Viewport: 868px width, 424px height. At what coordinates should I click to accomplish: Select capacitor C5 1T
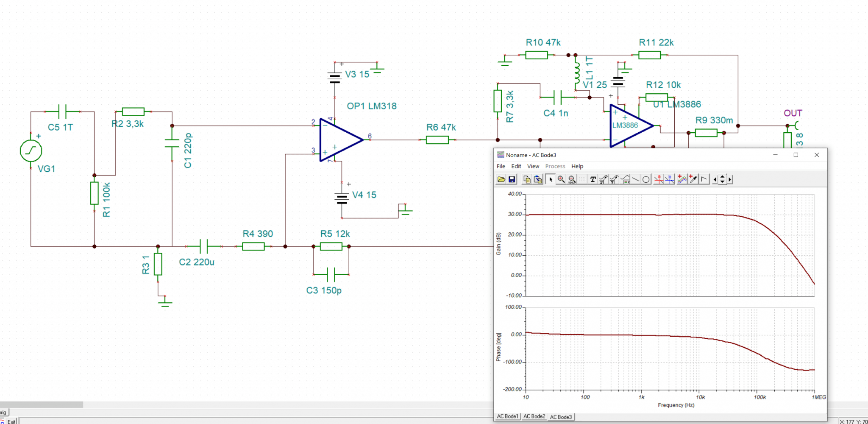point(63,112)
